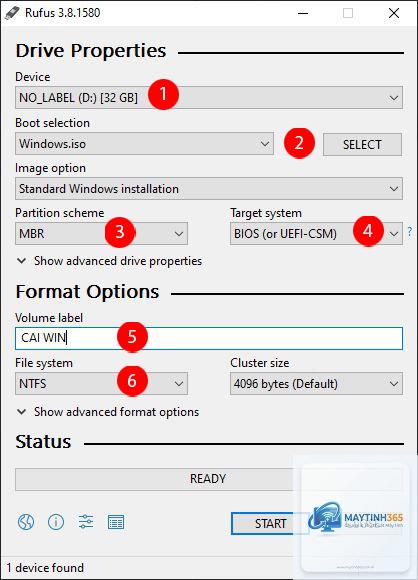Screen dimensions: 418x580
Task: Open the Image option dropdown
Action: (209, 189)
